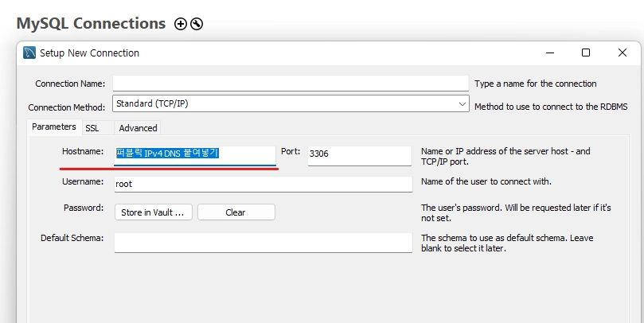The width and height of the screenshot is (644, 323).
Task: Open the manage connections wrench icon
Action: click(x=197, y=24)
